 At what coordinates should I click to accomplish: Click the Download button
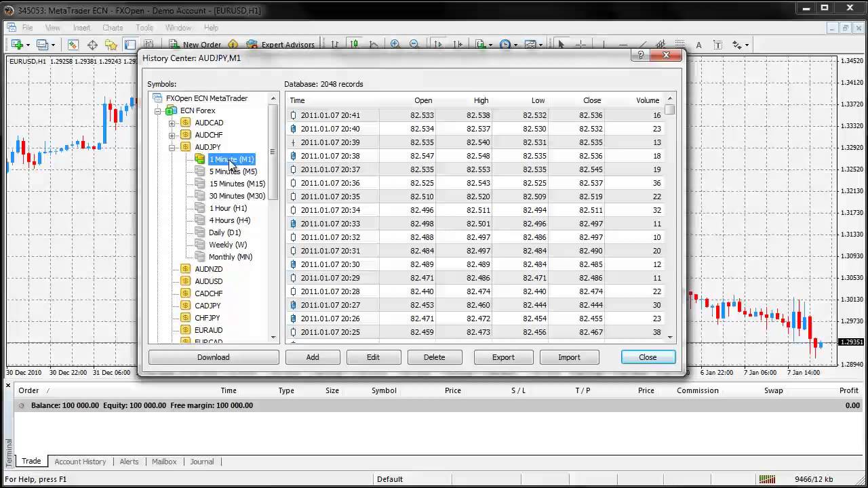click(x=214, y=357)
